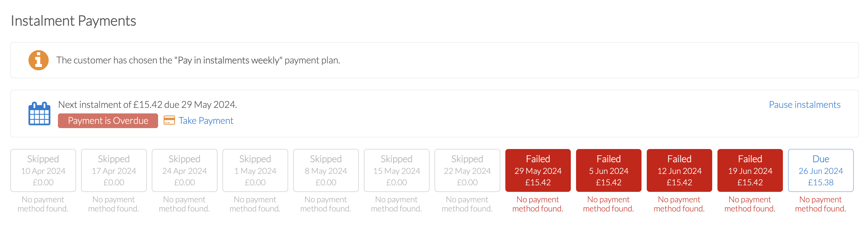The image size is (868, 234).
Task: Open the Failed 19 Jun 2024 instalment
Action: click(x=750, y=170)
